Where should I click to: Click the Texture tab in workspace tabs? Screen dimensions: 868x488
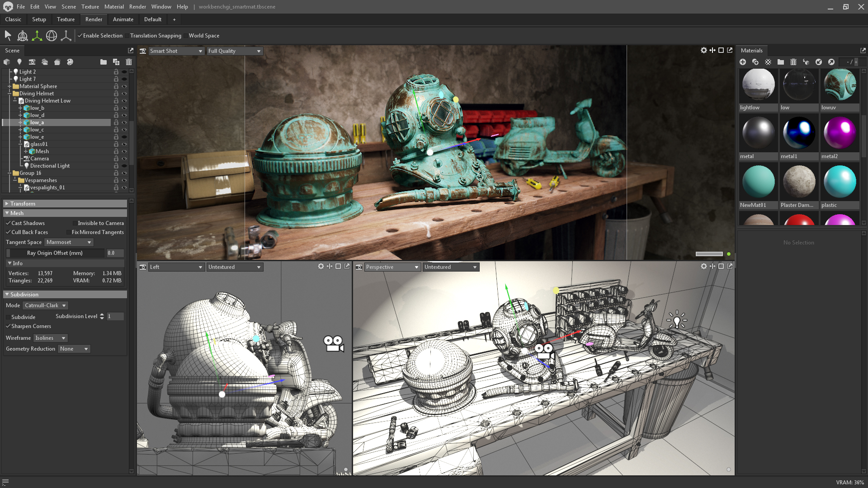65,19
